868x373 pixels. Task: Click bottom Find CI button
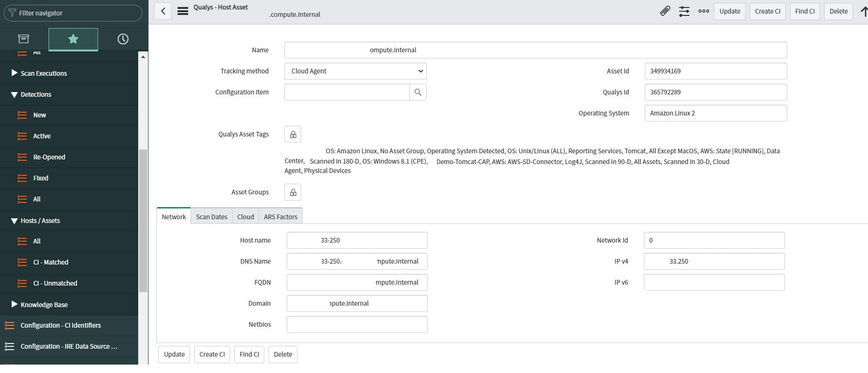(x=249, y=354)
